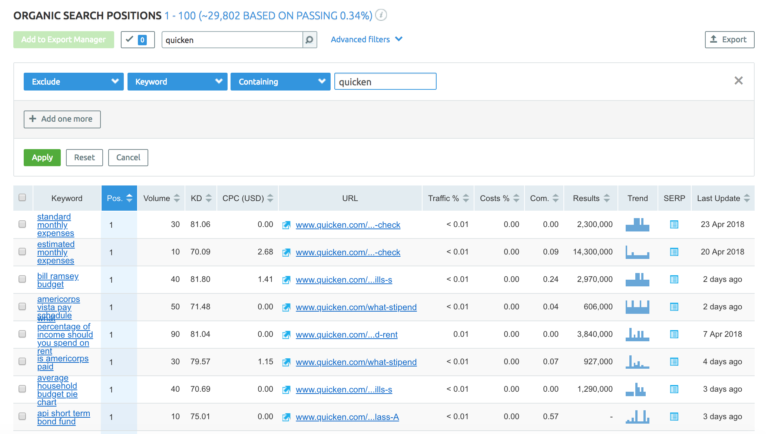
Task: Open external link icon for income on rent row
Action: point(286,335)
